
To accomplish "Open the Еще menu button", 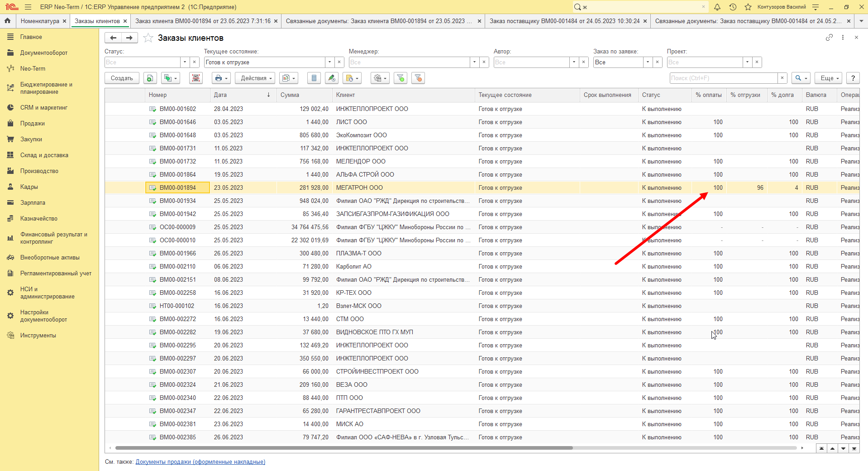I will (x=829, y=78).
